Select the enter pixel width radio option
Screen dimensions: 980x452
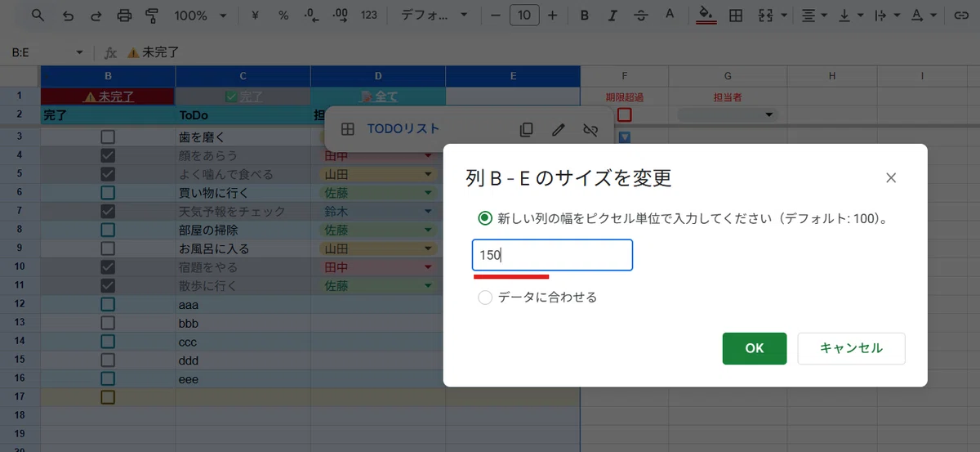pyautogui.click(x=485, y=218)
